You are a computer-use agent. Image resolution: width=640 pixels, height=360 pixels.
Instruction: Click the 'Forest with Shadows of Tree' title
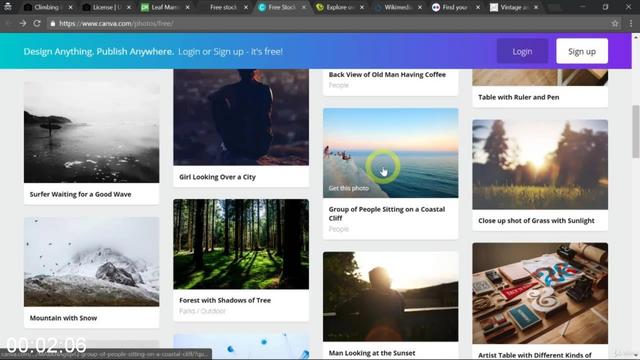tap(225, 300)
